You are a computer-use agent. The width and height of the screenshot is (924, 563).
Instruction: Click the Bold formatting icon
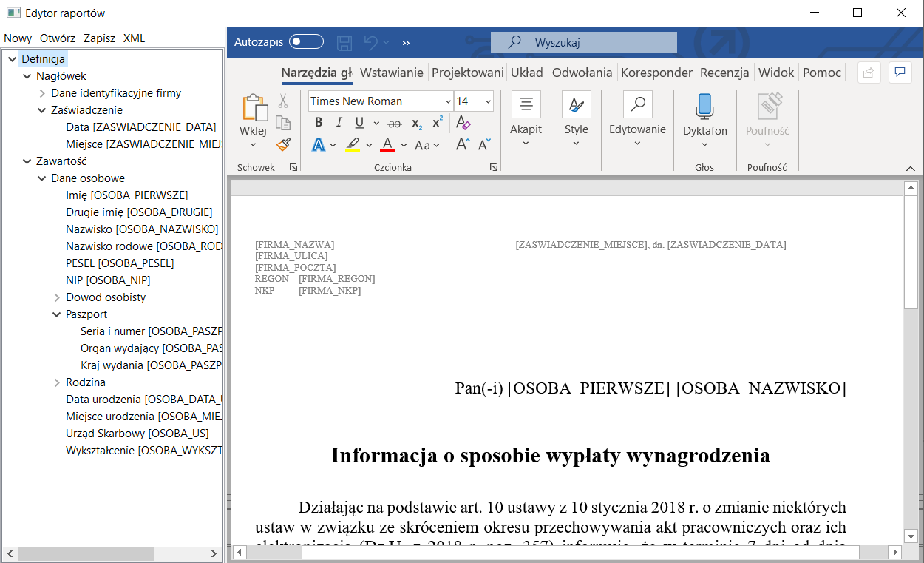click(x=319, y=123)
